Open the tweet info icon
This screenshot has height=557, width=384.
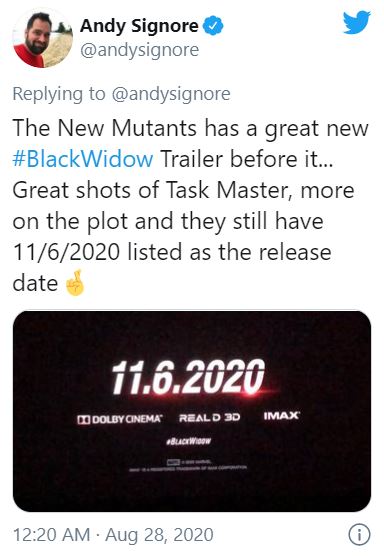(x=359, y=534)
